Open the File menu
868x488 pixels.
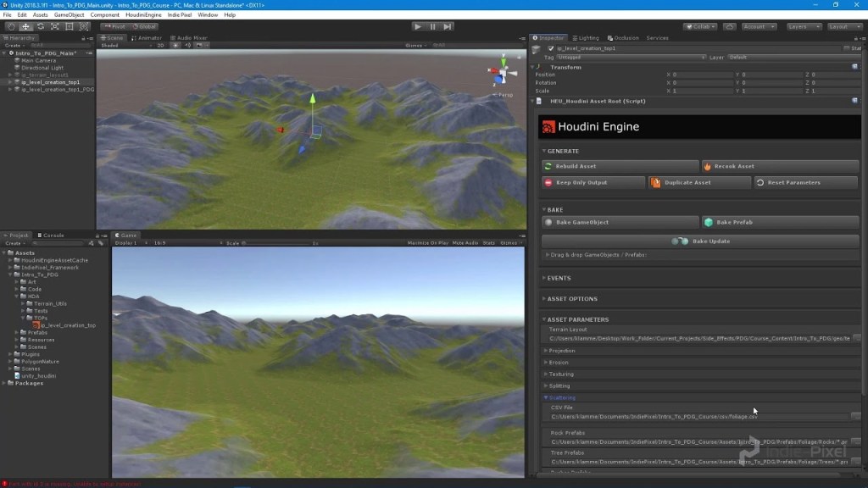point(7,15)
